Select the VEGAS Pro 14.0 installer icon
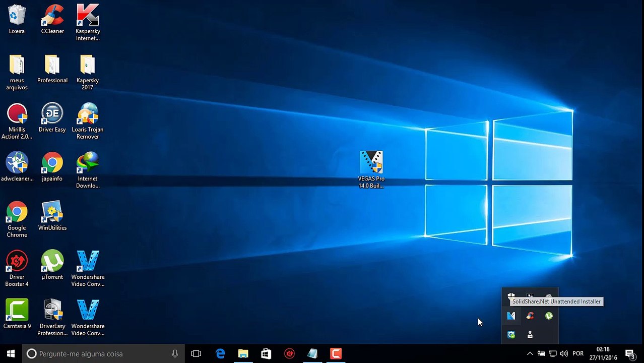Screen dimensions: 644x363 click(x=371, y=170)
